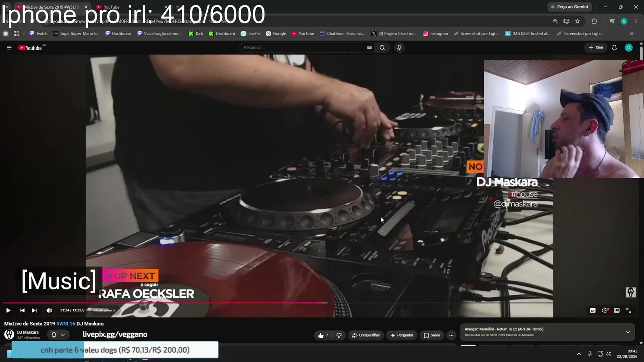The width and height of the screenshot is (644, 362).
Task: Open the Visualização de mo... bookmark
Action: pos(159,34)
